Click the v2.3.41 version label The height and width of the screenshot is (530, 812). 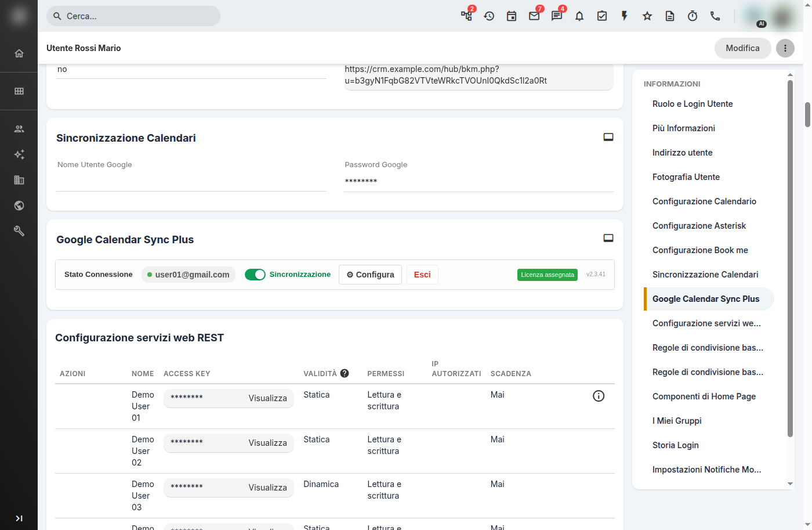pos(596,275)
